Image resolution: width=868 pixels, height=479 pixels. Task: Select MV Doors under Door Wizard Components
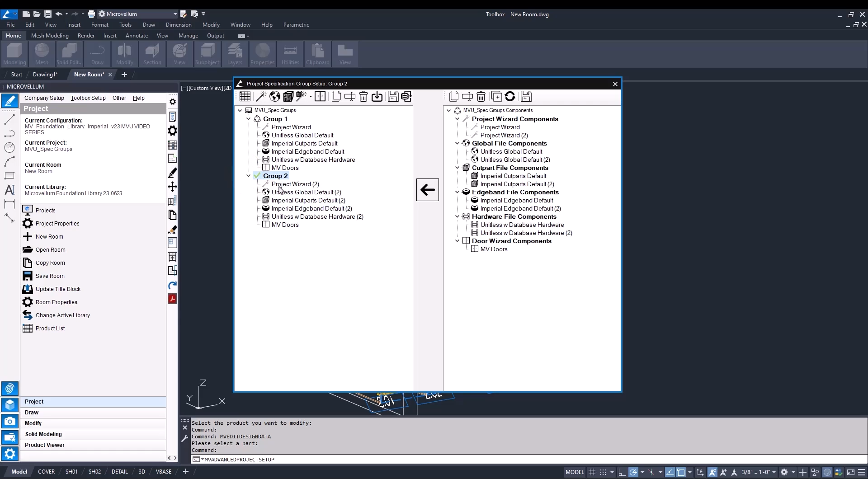tap(494, 249)
